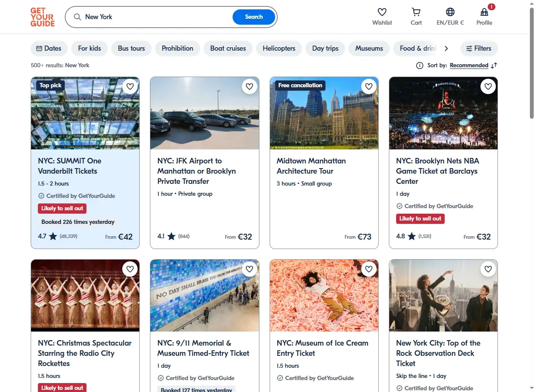The height and width of the screenshot is (392, 535).
Task: Open the Top of the Rock viewfinder photo
Action: coord(443,295)
